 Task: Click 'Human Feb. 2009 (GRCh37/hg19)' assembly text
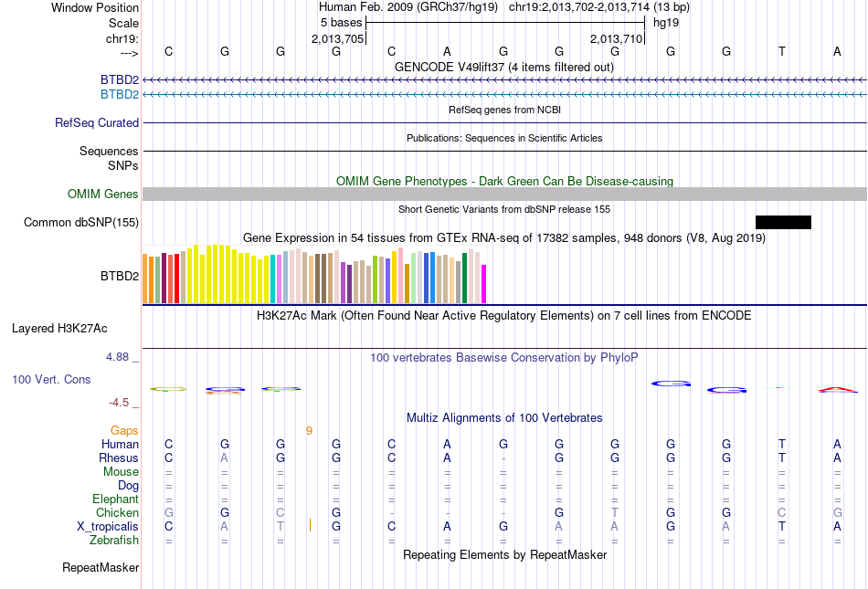408,7
